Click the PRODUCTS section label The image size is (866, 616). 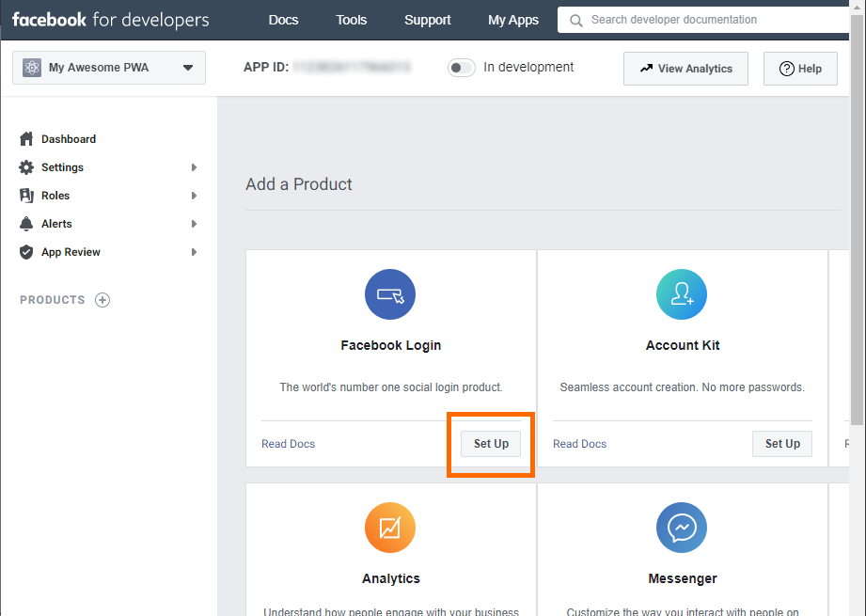tap(53, 300)
